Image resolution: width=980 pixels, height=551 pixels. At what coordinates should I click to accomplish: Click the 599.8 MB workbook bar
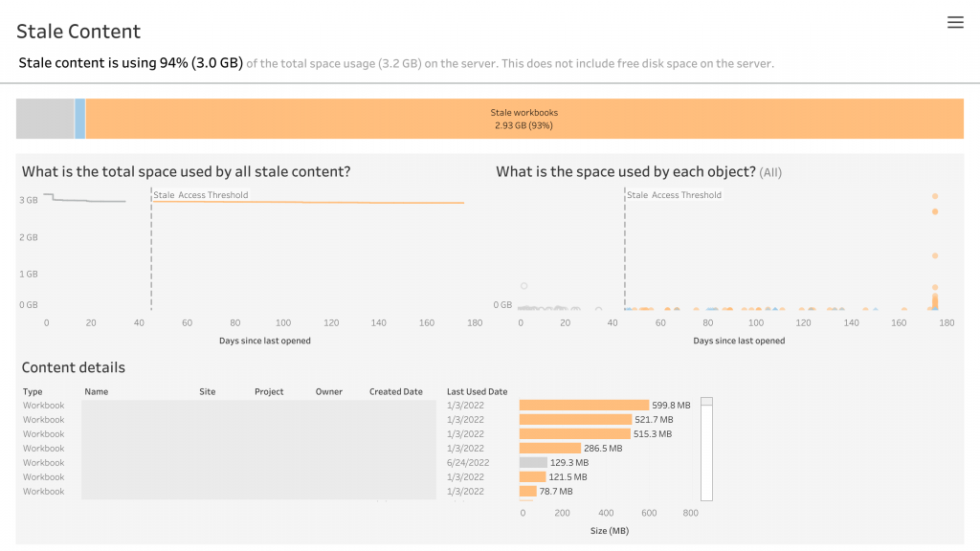click(x=584, y=406)
